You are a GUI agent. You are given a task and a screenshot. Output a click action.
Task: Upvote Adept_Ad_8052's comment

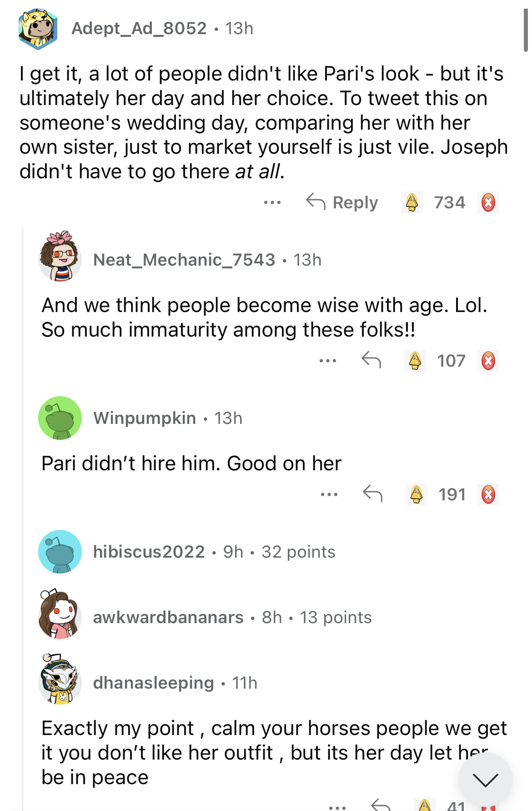412,202
